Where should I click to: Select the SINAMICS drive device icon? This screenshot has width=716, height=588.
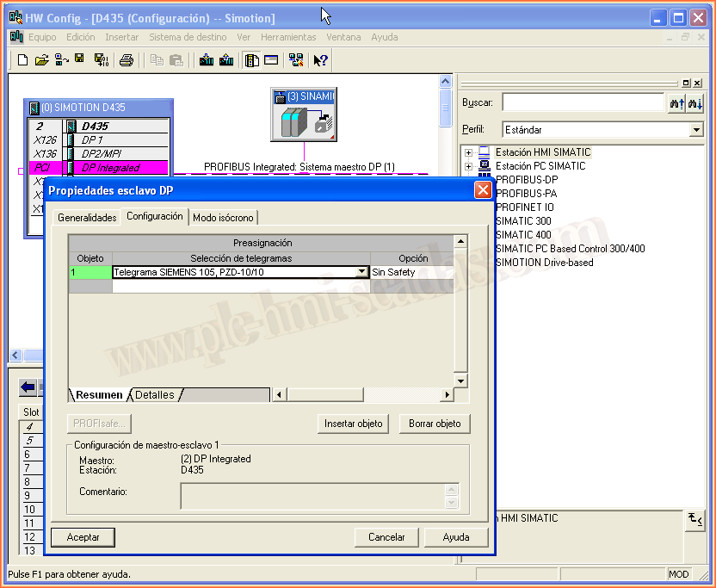[303, 123]
